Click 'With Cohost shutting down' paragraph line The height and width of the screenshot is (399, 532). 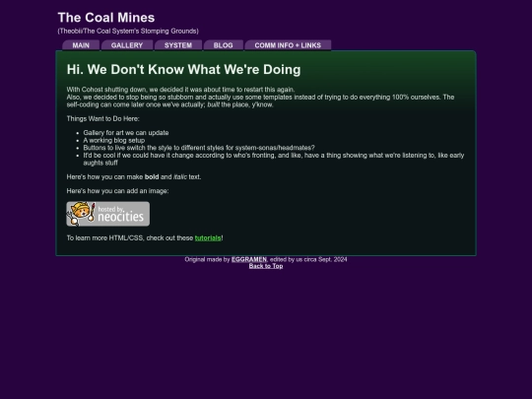click(x=180, y=90)
